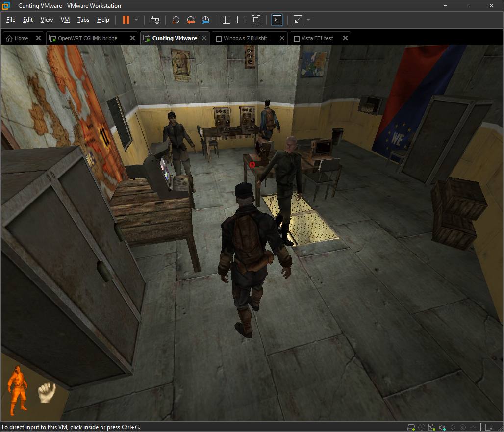
Task: Click the camera device status icon
Action: (463, 427)
